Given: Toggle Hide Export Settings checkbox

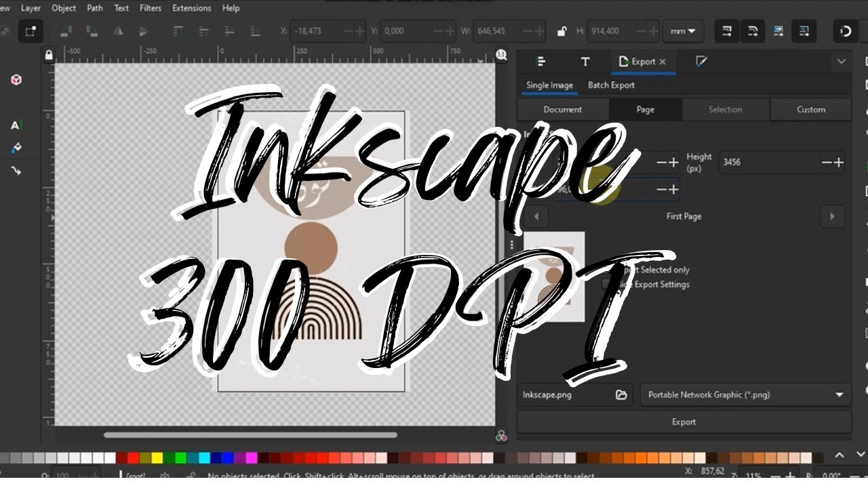Looking at the screenshot, I should 606,285.
